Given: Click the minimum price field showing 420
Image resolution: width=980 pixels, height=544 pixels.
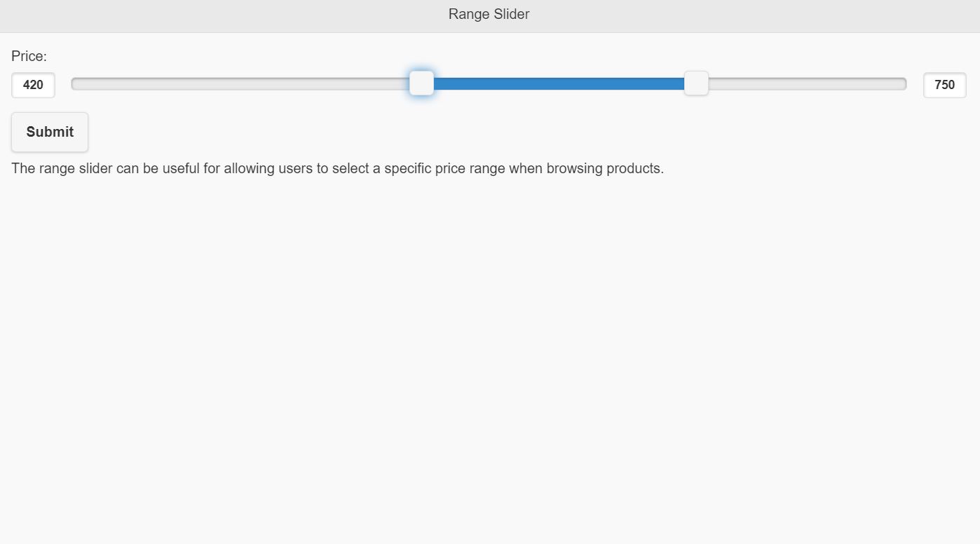Looking at the screenshot, I should [x=32, y=85].
